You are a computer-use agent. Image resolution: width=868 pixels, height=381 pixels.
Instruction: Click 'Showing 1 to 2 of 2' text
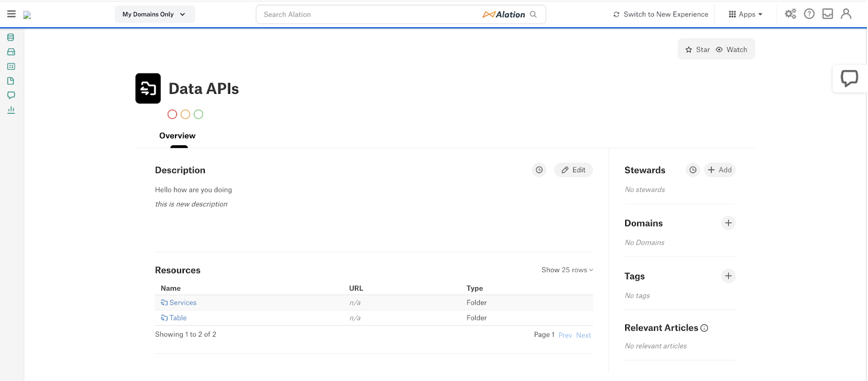click(185, 334)
